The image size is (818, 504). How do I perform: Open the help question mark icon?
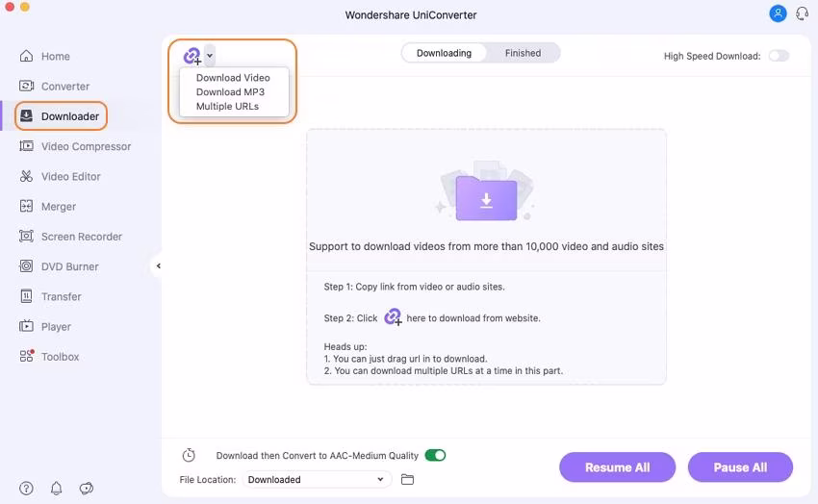click(x=26, y=489)
